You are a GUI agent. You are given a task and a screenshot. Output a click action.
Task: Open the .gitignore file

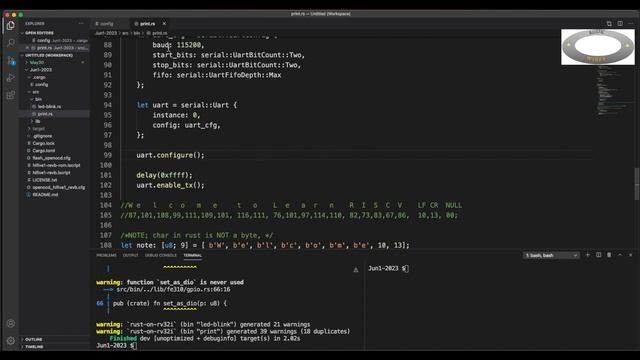click(x=42, y=136)
